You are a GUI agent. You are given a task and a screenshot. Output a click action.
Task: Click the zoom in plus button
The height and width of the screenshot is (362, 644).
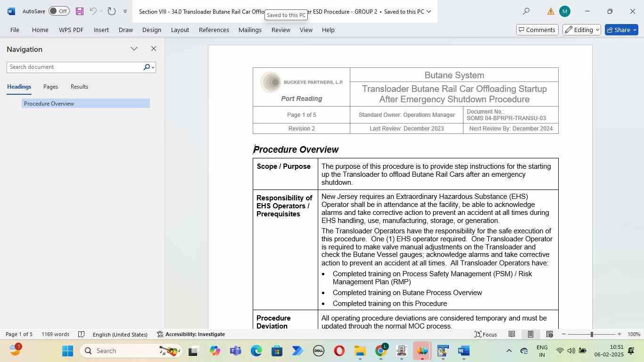coord(619,334)
